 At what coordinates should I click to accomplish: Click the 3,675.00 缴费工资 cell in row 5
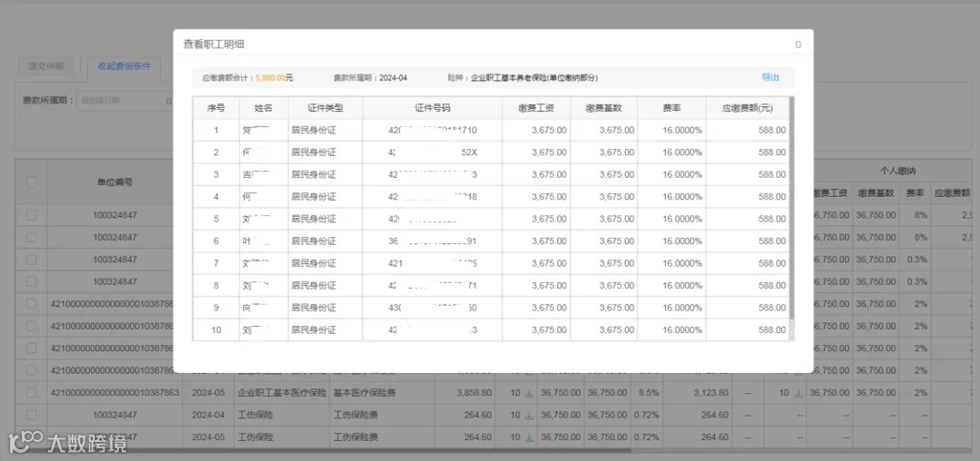(x=536, y=220)
